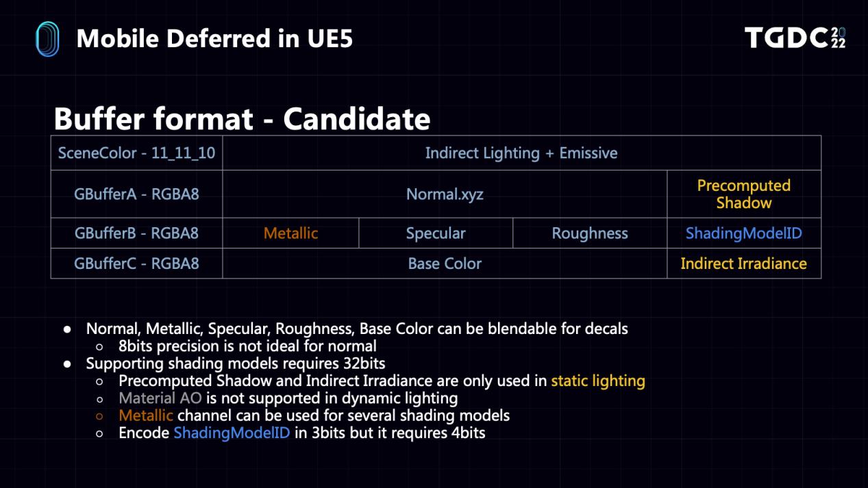Select the GBufferA - RGBA8 cell
This screenshot has width=868, height=488.
point(137,194)
